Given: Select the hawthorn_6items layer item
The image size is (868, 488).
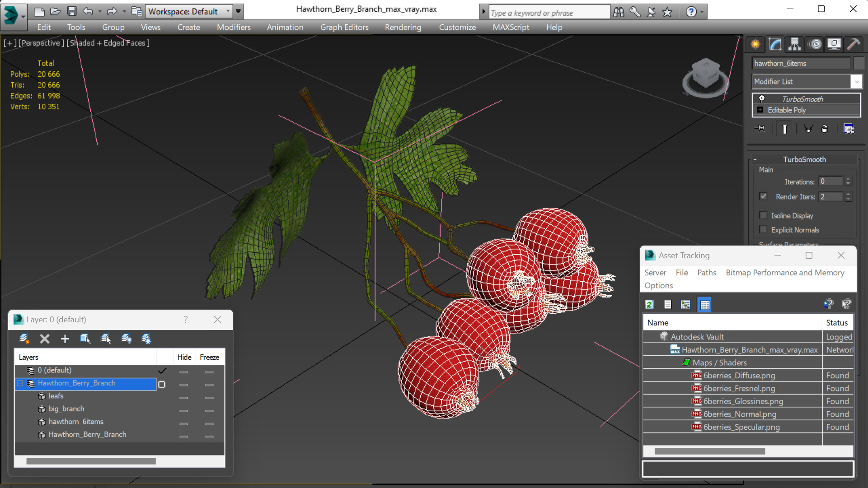Looking at the screenshot, I should click(76, 421).
